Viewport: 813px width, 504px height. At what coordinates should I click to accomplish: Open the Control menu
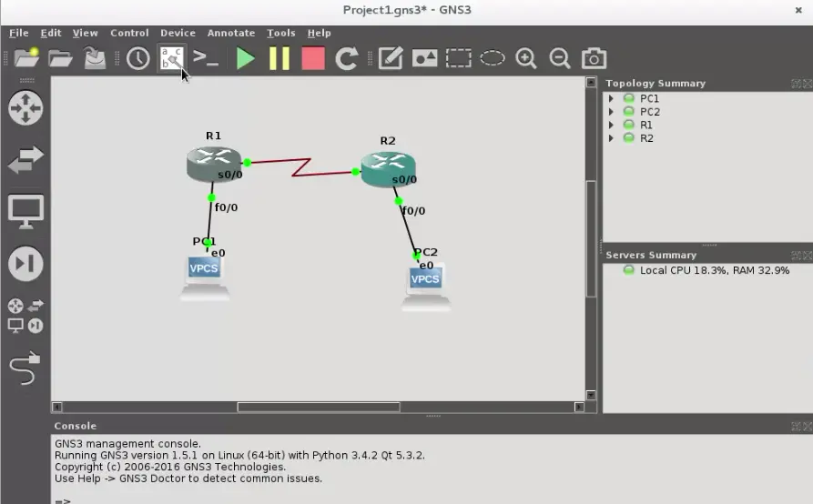pos(129,33)
